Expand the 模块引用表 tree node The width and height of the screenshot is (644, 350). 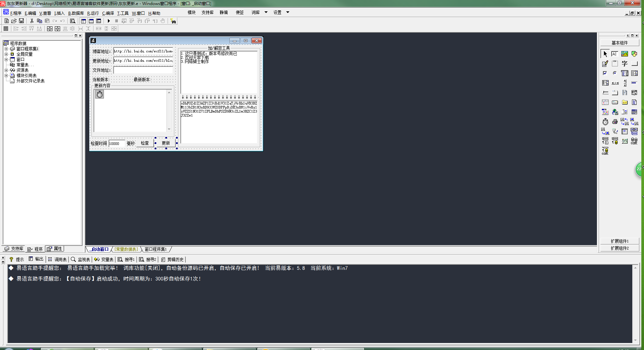tap(6, 75)
